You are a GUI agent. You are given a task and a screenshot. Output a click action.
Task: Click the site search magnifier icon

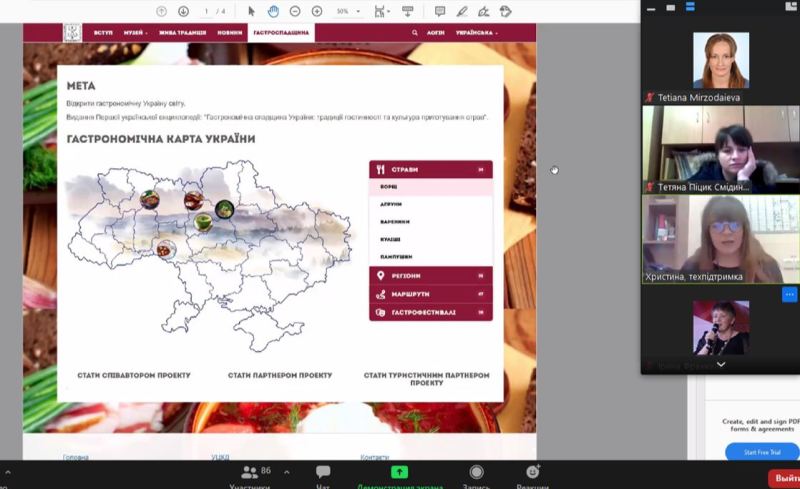coord(414,33)
